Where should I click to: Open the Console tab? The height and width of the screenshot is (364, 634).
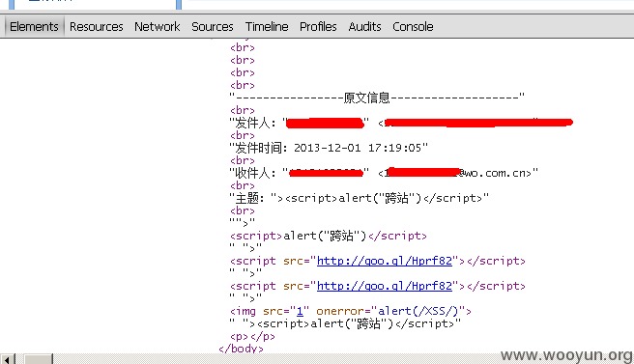pyautogui.click(x=413, y=27)
